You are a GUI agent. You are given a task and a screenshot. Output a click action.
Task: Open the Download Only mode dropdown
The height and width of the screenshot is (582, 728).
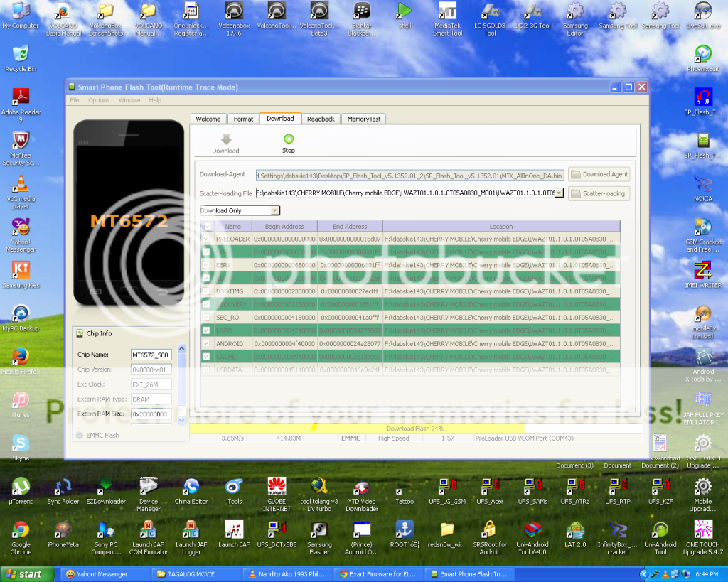(274, 210)
